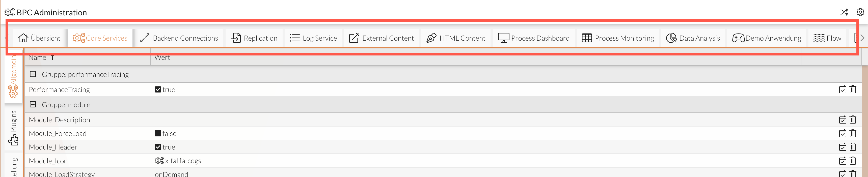Click the trash icon for Module_Header
This screenshot has width=868, height=177.
[x=853, y=147]
